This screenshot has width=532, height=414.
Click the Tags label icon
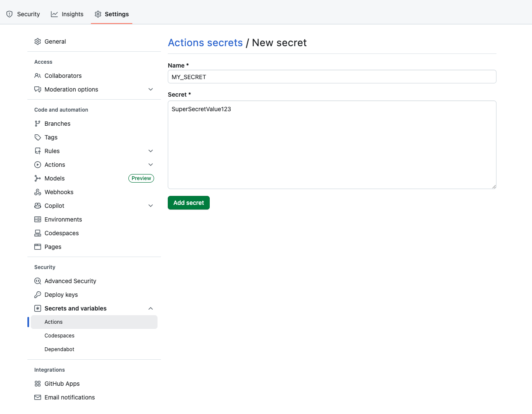click(38, 137)
